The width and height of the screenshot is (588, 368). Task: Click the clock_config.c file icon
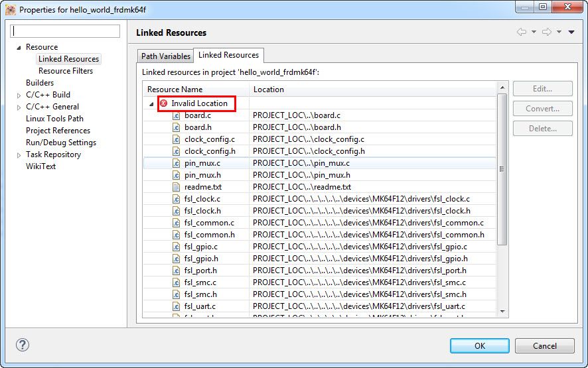(x=177, y=139)
